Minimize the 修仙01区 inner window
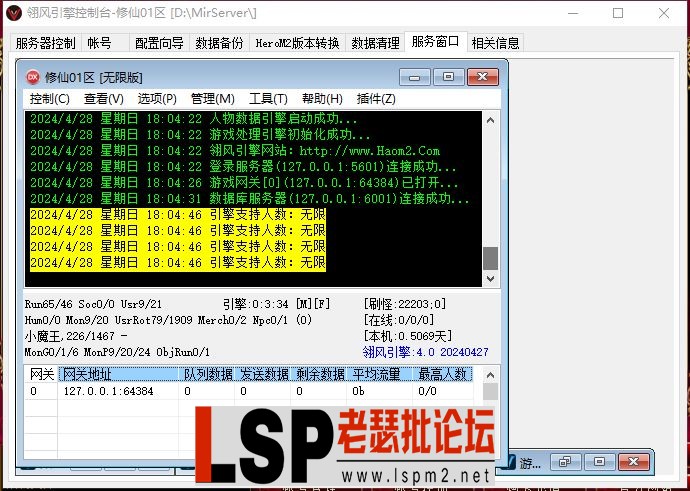Viewport: 690px width, 491px height. click(x=415, y=77)
